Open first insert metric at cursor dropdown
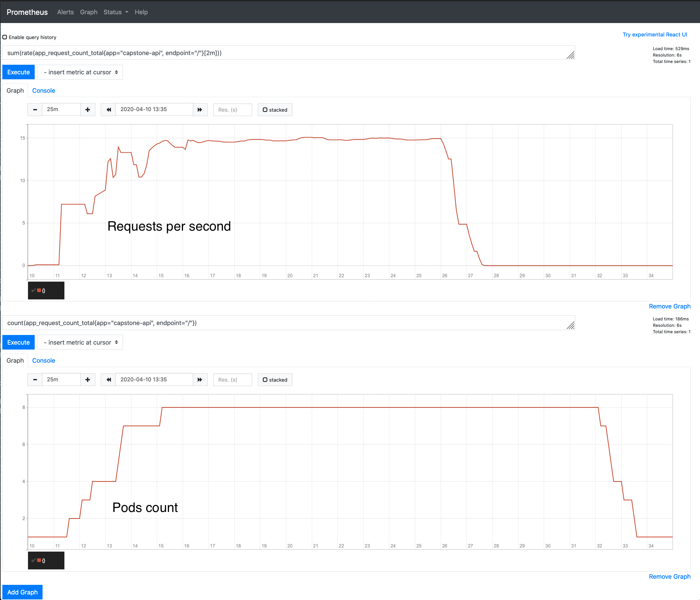The width and height of the screenshot is (700, 600). [x=80, y=72]
